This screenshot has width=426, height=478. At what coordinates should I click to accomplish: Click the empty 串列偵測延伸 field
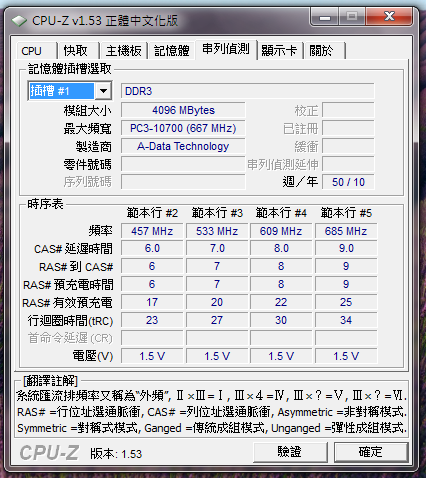348,164
